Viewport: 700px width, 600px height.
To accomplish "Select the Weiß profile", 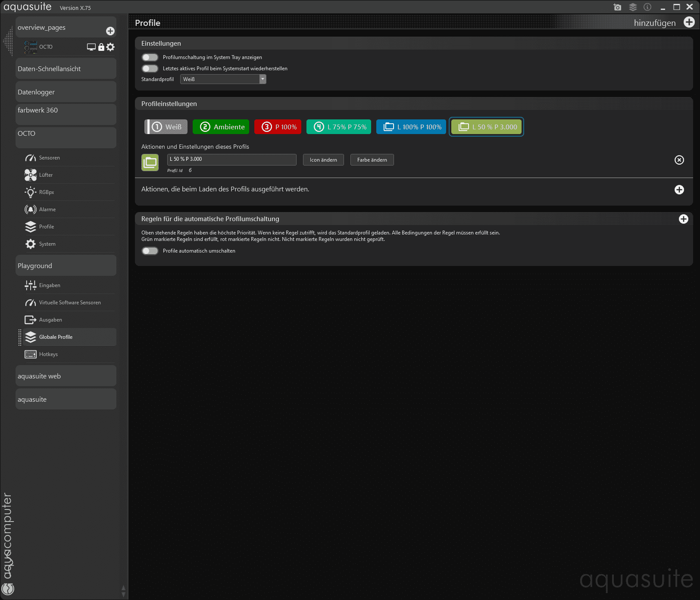I will [166, 127].
